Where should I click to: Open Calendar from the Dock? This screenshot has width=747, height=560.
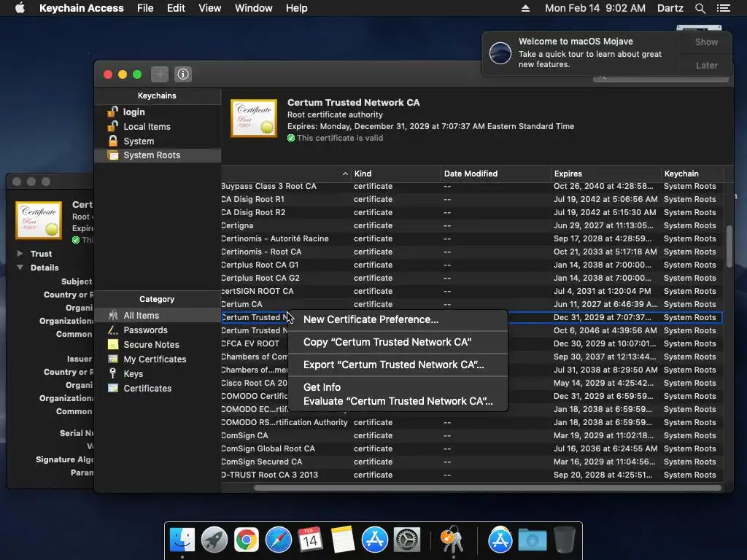click(310, 540)
